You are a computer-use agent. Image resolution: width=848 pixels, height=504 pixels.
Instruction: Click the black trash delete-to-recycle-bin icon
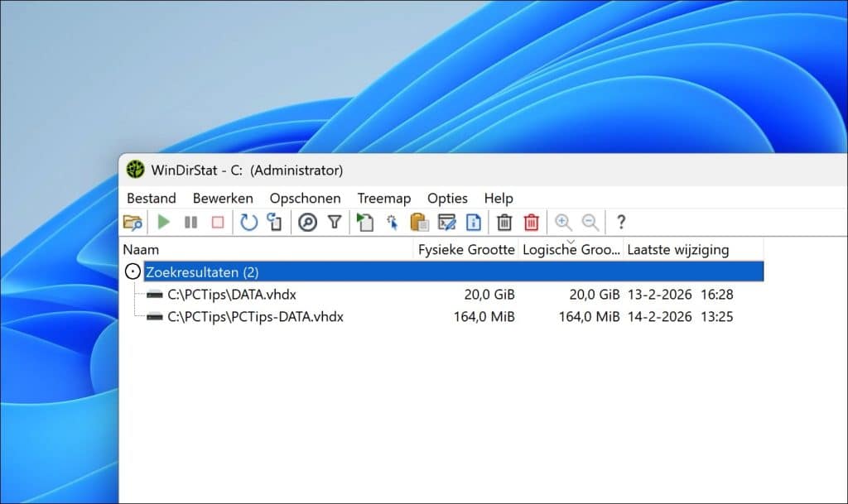coord(504,222)
